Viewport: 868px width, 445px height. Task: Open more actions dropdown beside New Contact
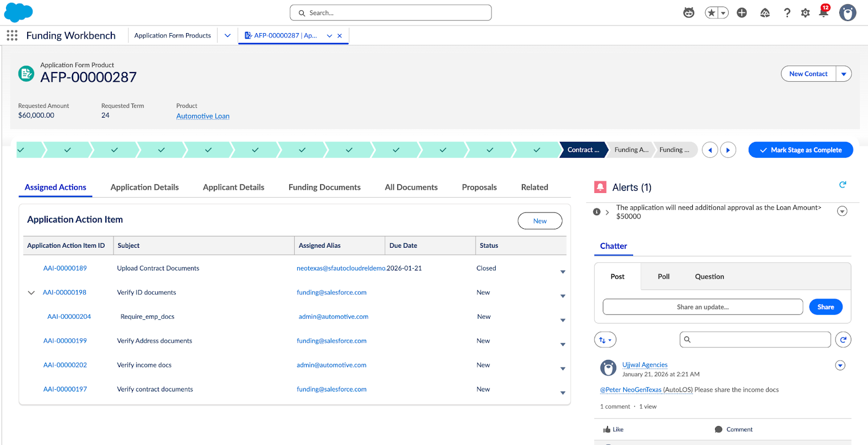(844, 74)
